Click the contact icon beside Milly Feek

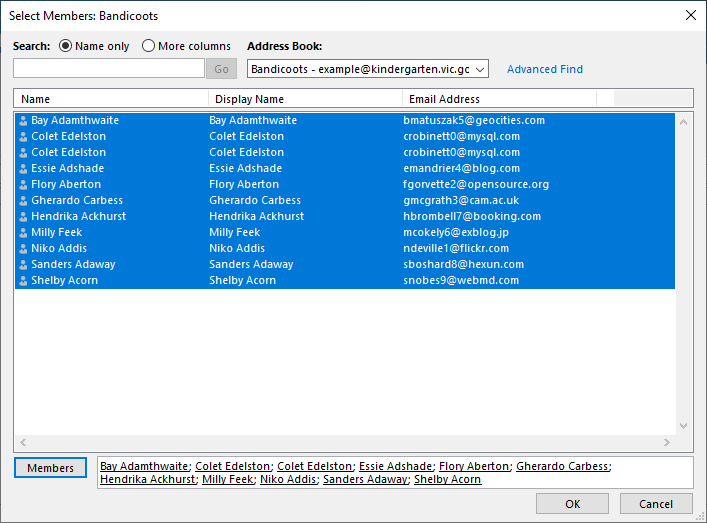coord(23,233)
